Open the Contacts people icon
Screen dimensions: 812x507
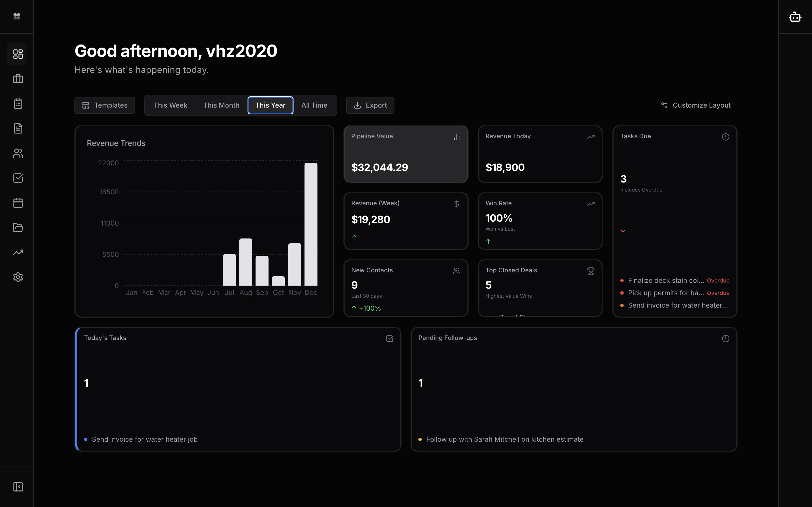point(17,153)
